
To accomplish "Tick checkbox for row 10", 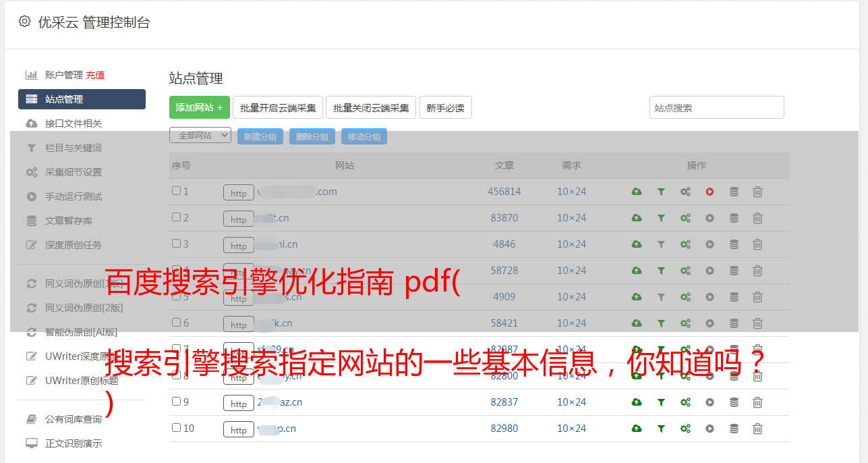I will point(176,428).
